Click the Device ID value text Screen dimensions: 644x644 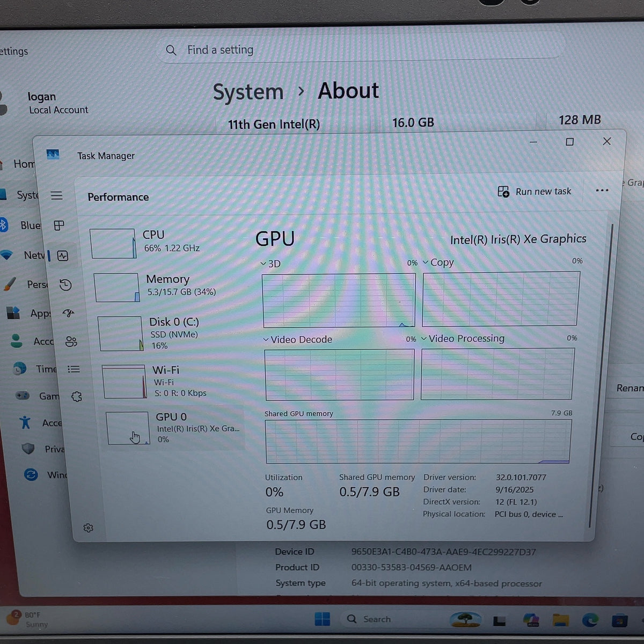click(x=443, y=552)
